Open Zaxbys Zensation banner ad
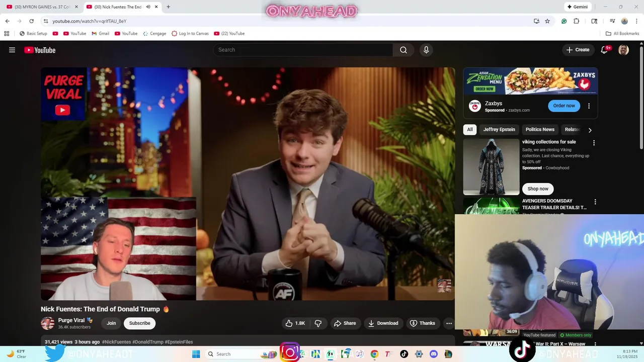This screenshot has width=644, height=362. tap(530, 81)
